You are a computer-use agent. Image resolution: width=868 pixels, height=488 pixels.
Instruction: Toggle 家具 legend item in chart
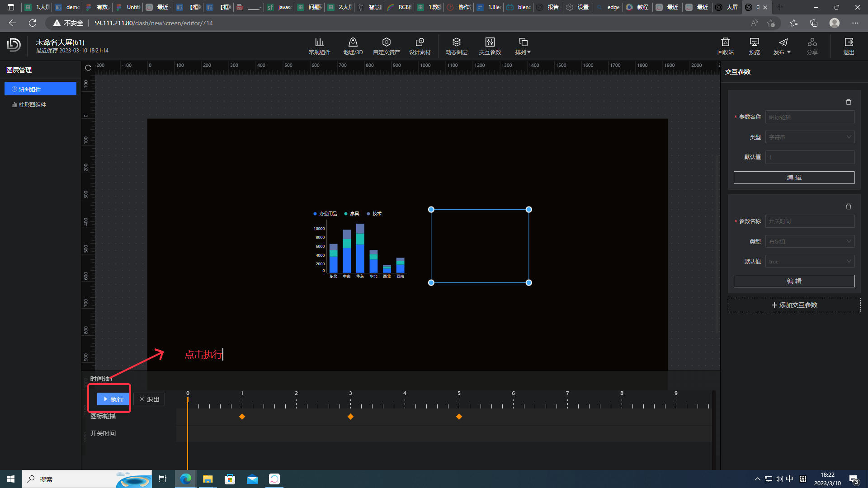[x=351, y=213]
